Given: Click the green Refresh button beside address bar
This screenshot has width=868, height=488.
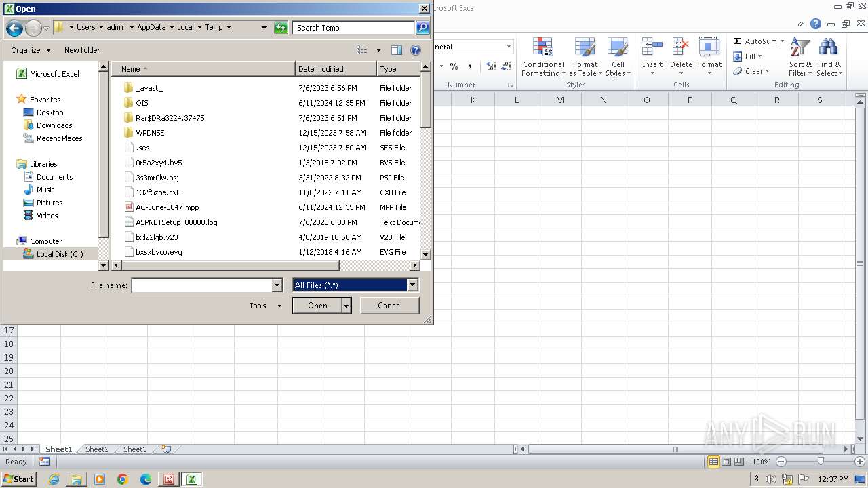Looking at the screenshot, I should pos(281,28).
